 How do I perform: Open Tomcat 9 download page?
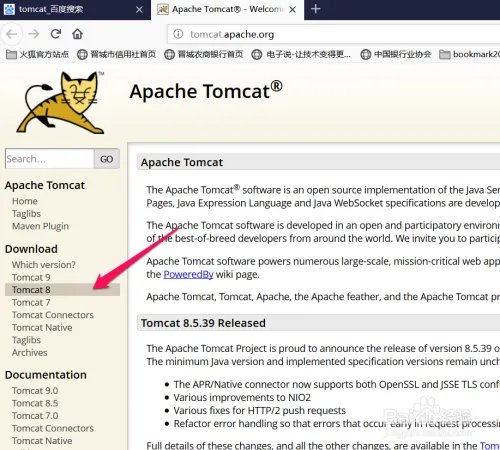[31, 277]
